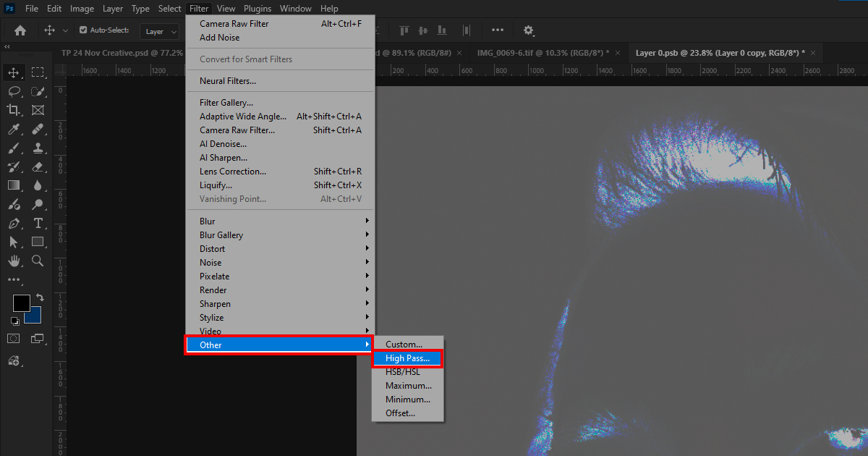Select the Clone Stamp tool
Image resolution: width=868 pixels, height=456 pixels.
38,148
